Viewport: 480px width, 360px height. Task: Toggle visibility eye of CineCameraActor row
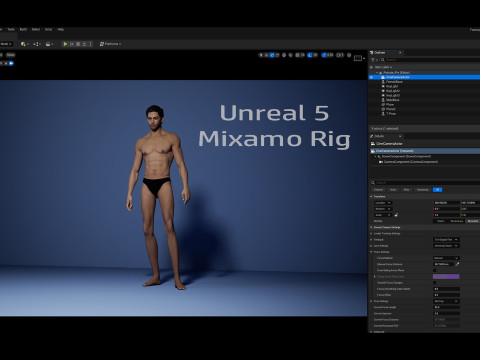(x=371, y=77)
